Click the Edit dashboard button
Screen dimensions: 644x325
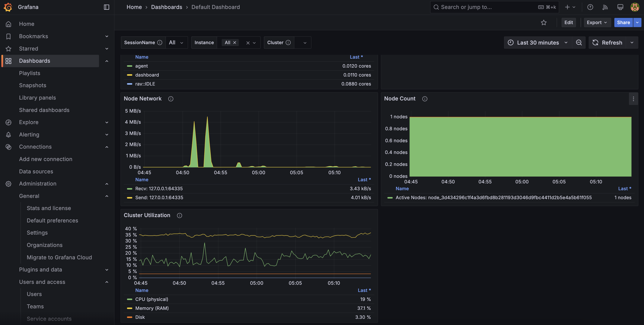568,22
